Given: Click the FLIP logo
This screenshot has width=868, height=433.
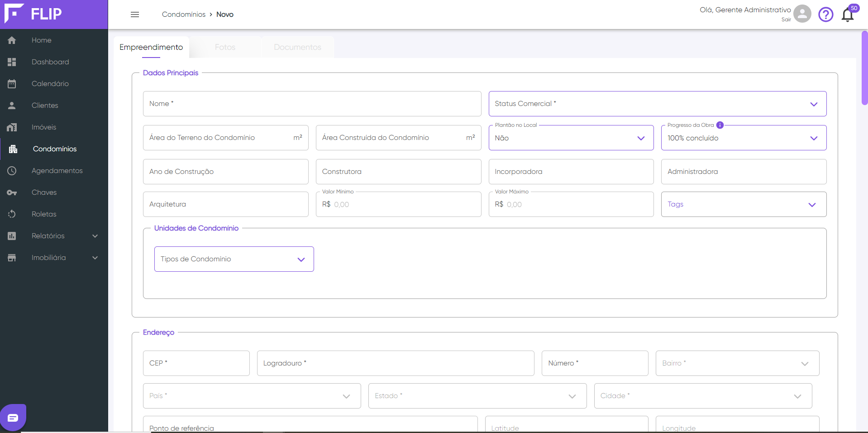Looking at the screenshot, I should pyautogui.click(x=33, y=14).
